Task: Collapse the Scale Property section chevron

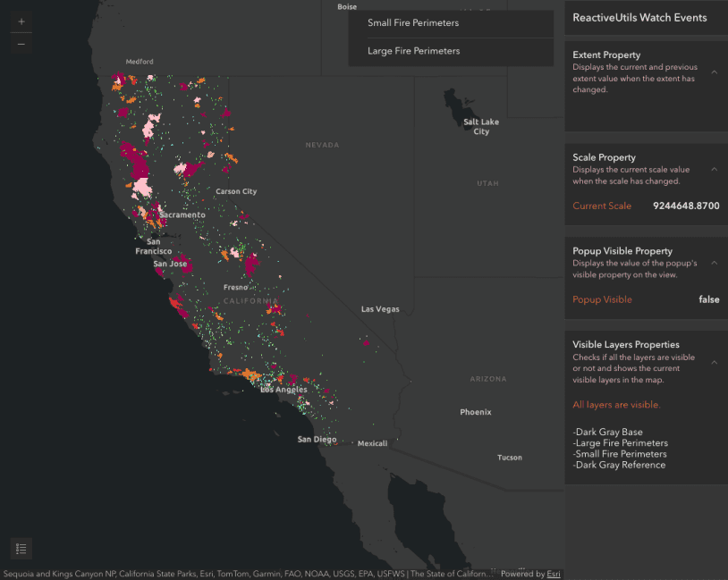Action: (x=714, y=169)
